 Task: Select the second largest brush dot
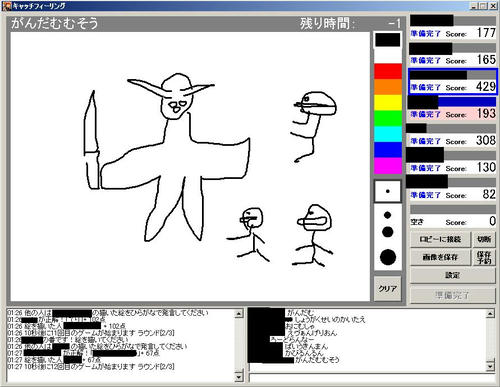[387, 232]
